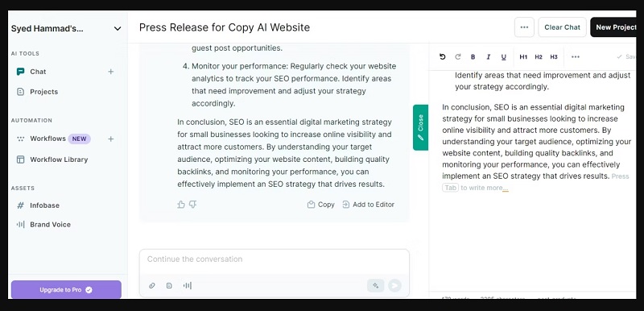This screenshot has width=644, height=311.
Task: Toggle bold formatting in the editor
Action: [473, 57]
